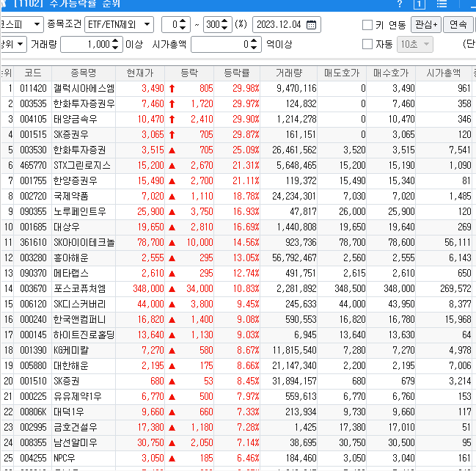The image size is (476, 471).
Task: Select stock name 대덕1우
Action: pyautogui.click(x=69, y=412)
